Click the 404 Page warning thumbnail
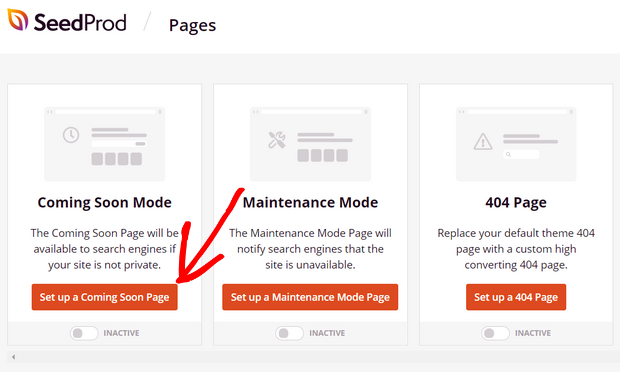The height and width of the screenshot is (372, 620). tap(516, 144)
